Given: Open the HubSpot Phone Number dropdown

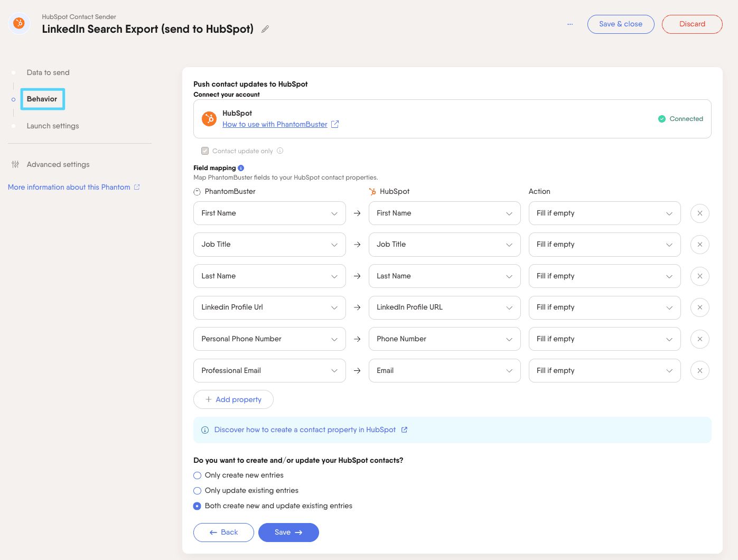Looking at the screenshot, I should pyautogui.click(x=445, y=339).
